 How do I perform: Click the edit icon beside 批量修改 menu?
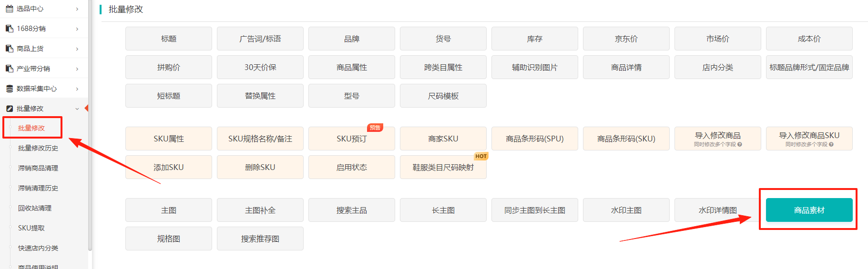click(x=9, y=109)
